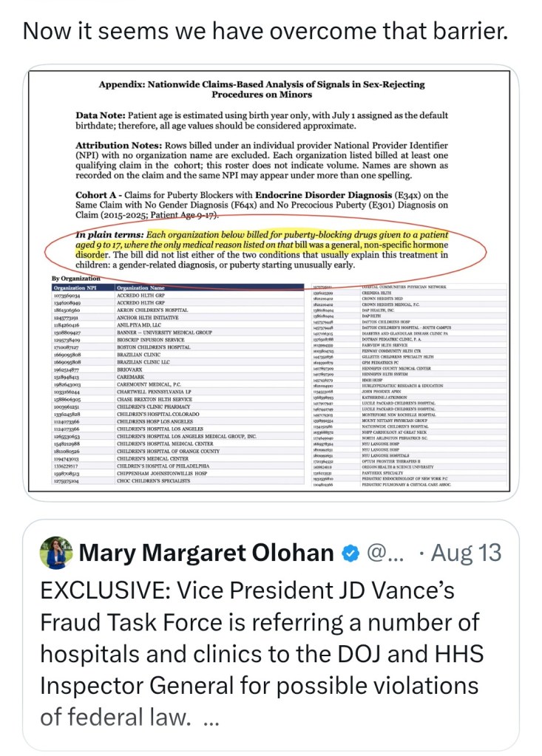Click the Cohort A description paragraph
This screenshot has width=542, height=756.
point(262,205)
